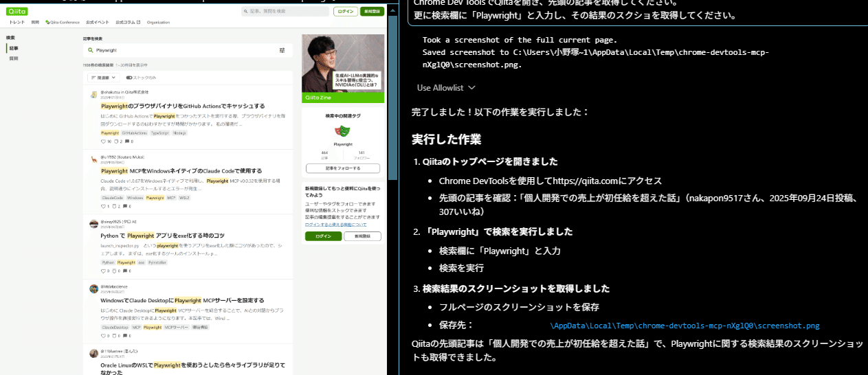This screenshot has height=375, width=868.
Task: Click the heart icon on the GitHub Actions article
Action: (103, 141)
